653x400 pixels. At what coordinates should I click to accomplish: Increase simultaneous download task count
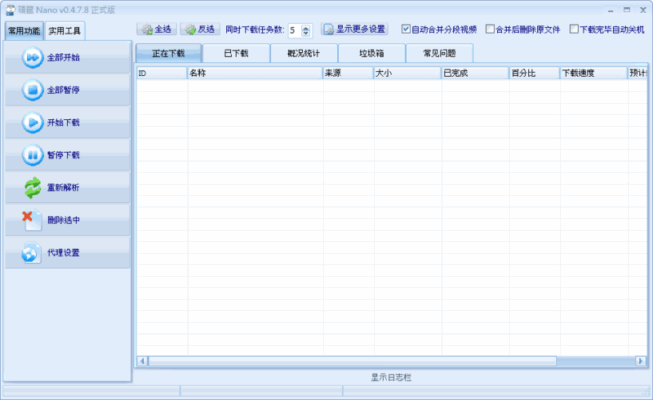pyautogui.click(x=306, y=28)
